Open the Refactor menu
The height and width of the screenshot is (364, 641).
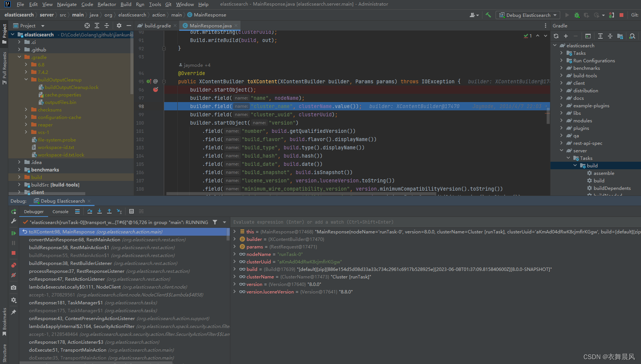point(107,4)
